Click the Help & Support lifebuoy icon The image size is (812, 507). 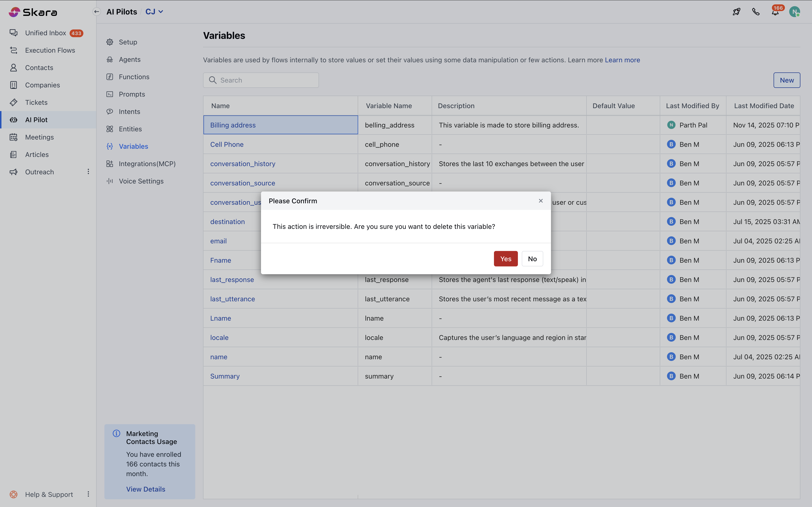(14, 494)
